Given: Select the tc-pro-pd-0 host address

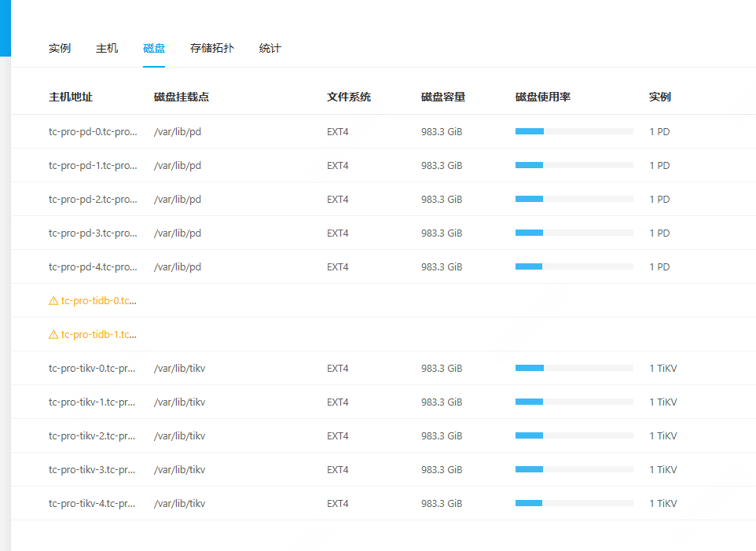Looking at the screenshot, I should 93,132.
